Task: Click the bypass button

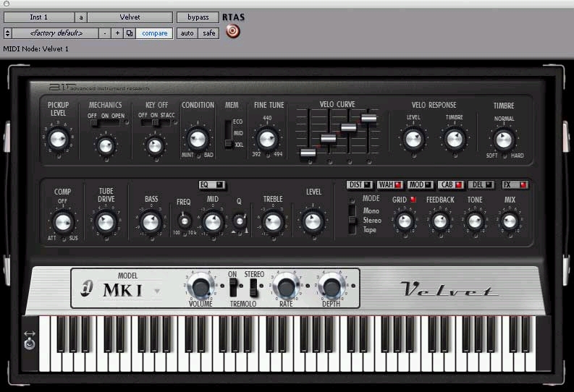Action: 198,17
